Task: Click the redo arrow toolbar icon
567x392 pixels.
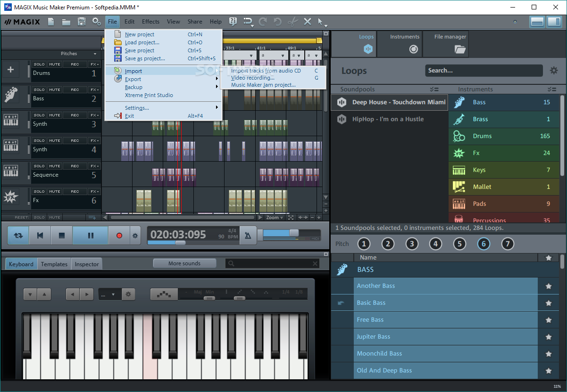Action: coord(263,22)
